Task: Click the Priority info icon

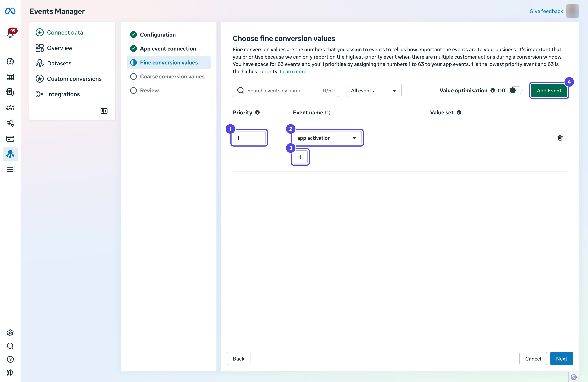Action: tap(257, 113)
